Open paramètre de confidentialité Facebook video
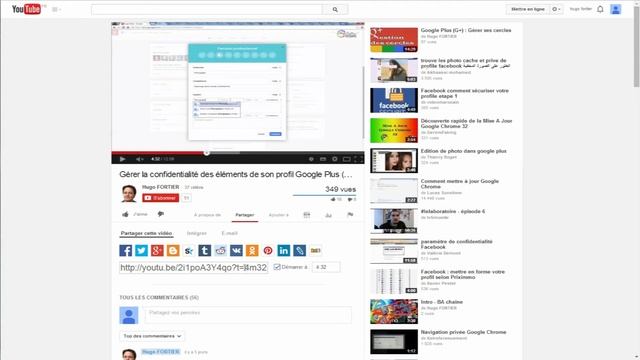The height and width of the screenshot is (360, 640). coord(456,244)
